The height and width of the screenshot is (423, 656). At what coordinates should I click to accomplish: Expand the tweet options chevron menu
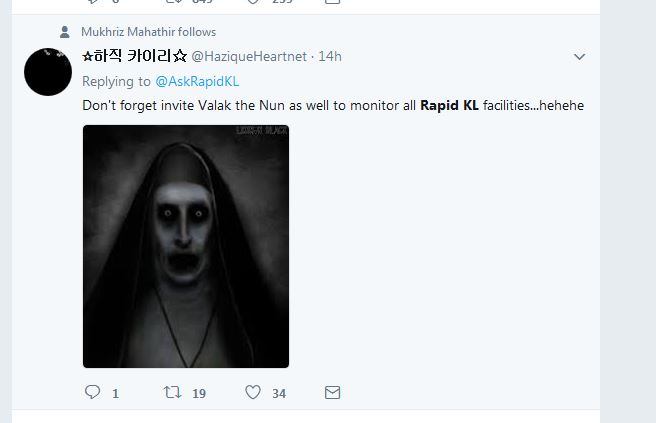579,57
